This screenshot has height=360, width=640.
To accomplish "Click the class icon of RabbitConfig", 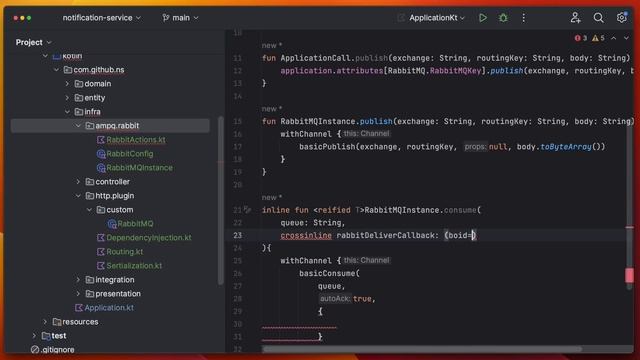I will coord(101,154).
